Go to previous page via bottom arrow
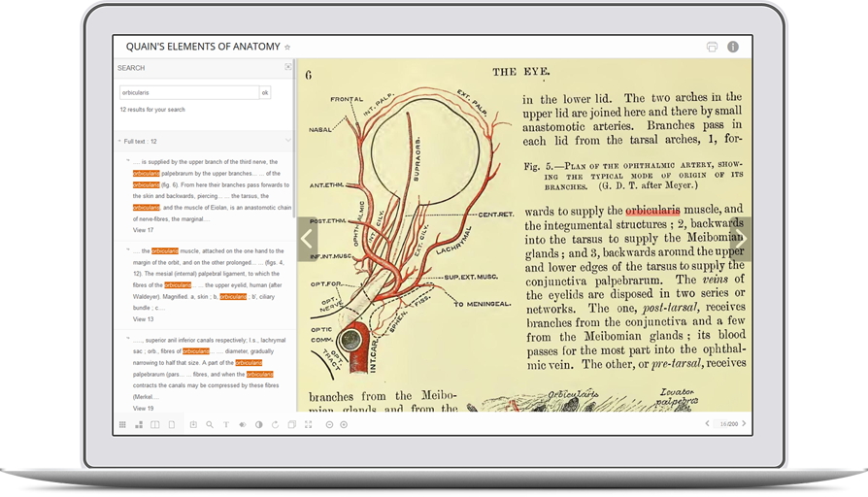 [x=707, y=423]
